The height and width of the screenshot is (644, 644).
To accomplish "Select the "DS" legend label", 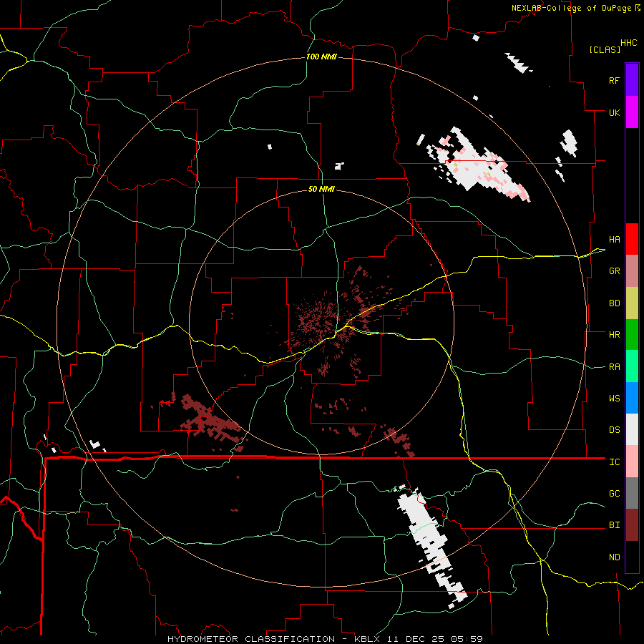I will pos(615,430).
